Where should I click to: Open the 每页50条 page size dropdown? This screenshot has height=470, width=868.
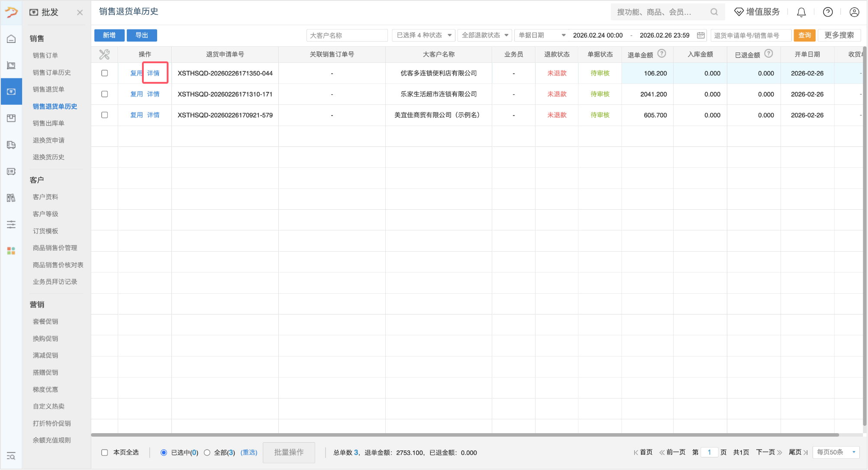tap(836, 452)
